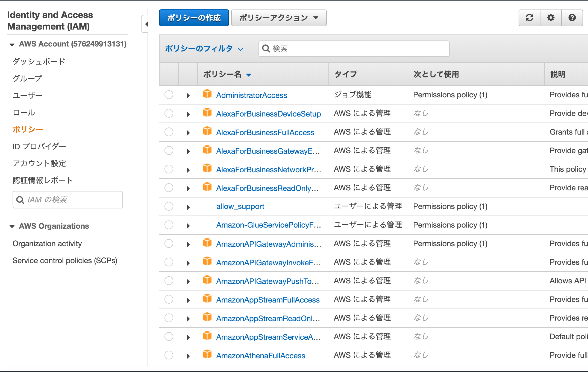Open ID プロバイダー in sidebar
Viewport: 588px width, 372px height.
point(39,146)
